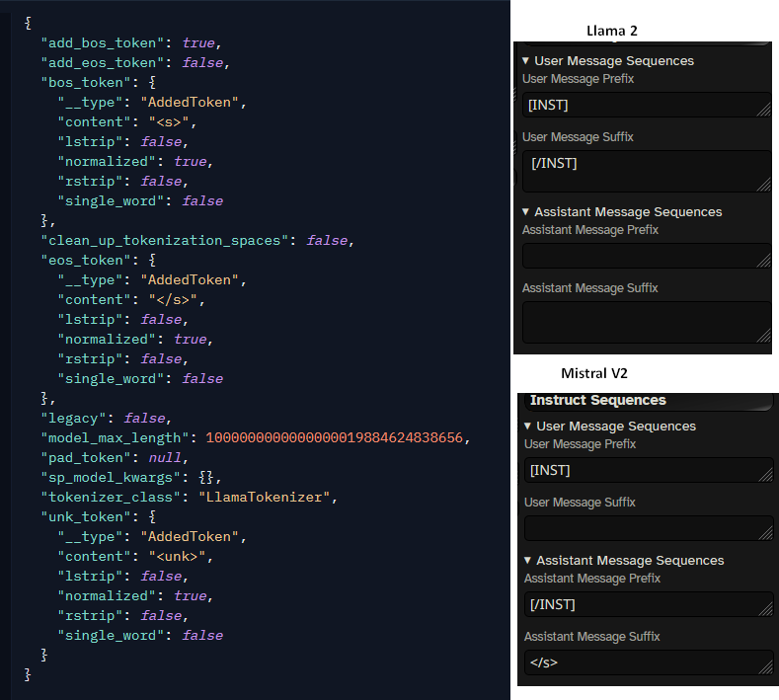Click "User Message Suffix" label in Llama 2 panel
Screen dimensions: 779x700
[578, 136]
